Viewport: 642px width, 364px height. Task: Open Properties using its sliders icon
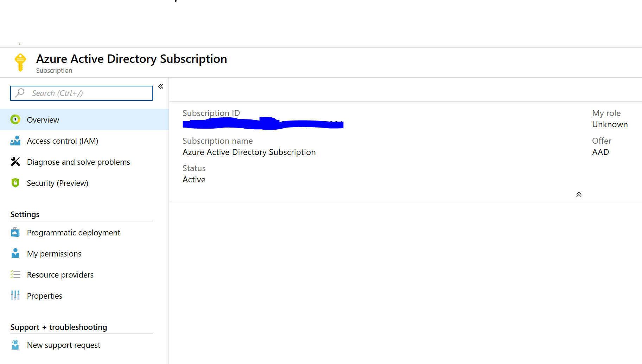(15, 295)
